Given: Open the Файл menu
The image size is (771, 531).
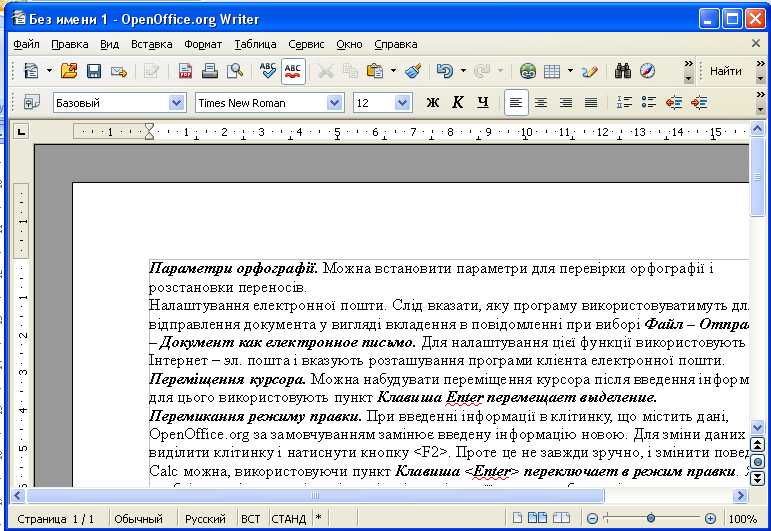Looking at the screenshot, I should 27,44.
